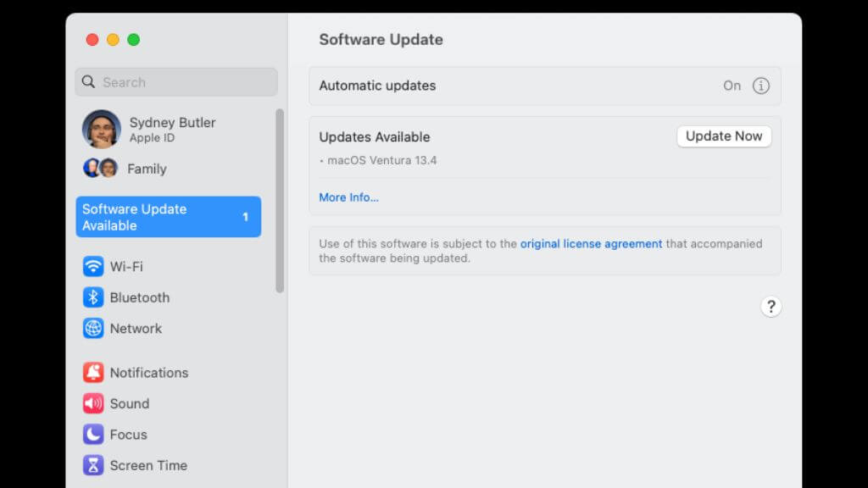Image resolution: width=868 pixels, height=488 pixels.
Task: Click Sydney Butler's profile avatar
Action: [102, 129]
